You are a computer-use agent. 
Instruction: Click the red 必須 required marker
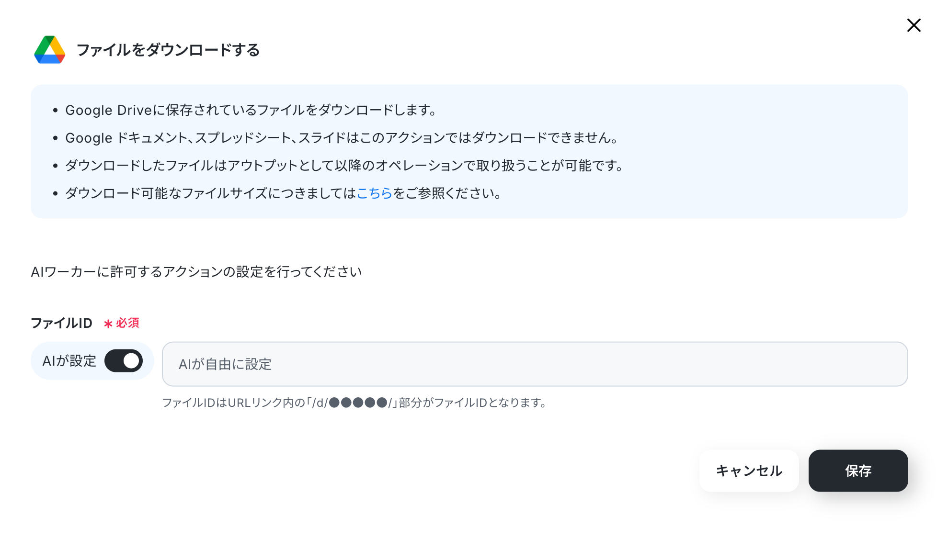(x=127, y=323)
